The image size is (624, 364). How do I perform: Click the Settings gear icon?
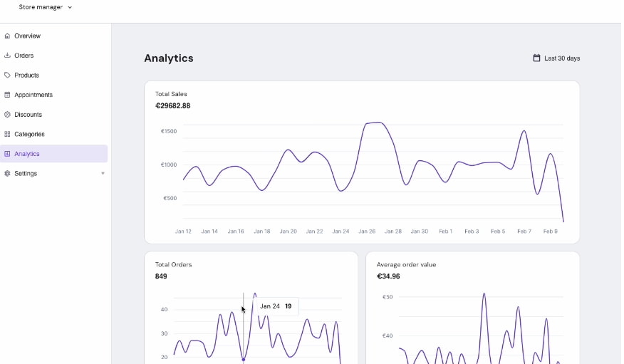[x=7, y=173]
